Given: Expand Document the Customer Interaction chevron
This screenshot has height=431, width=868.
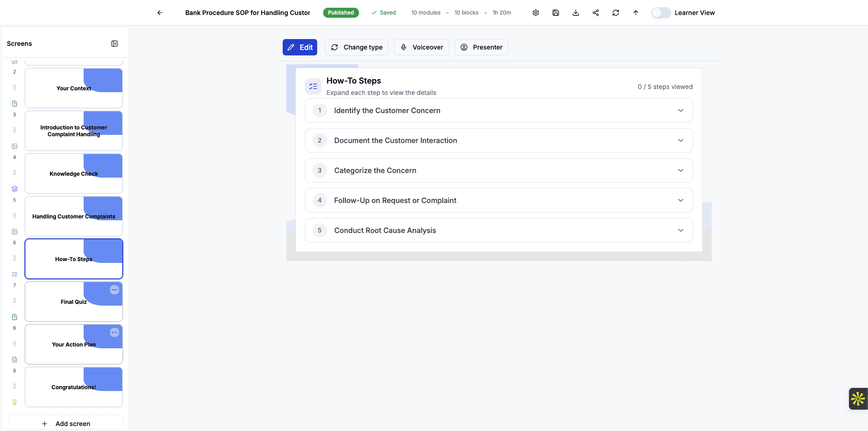Looking at the screenshot, I should coord(681,140).
